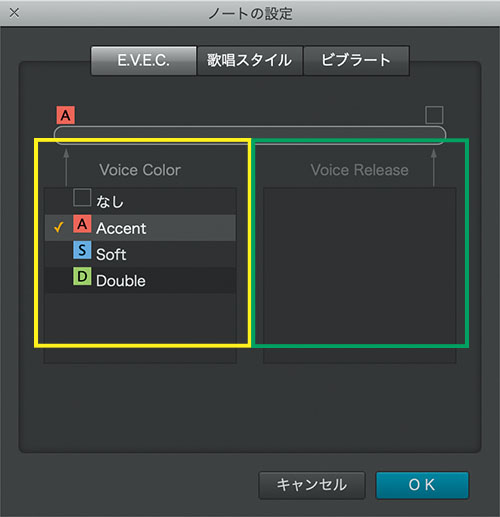Open the 歌唱スタイル tab
The width and height of the screenshot is (500, 517).
pyautogui.click(x=250, y=61)
